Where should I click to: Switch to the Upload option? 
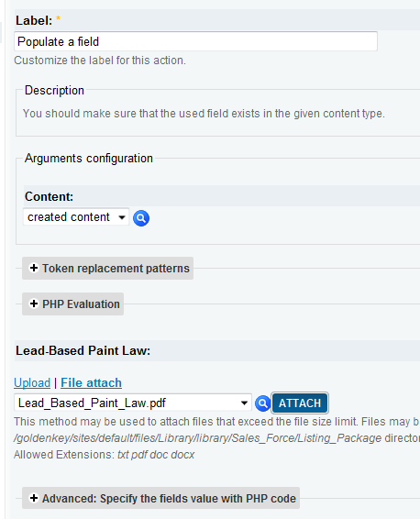[32, 383]
